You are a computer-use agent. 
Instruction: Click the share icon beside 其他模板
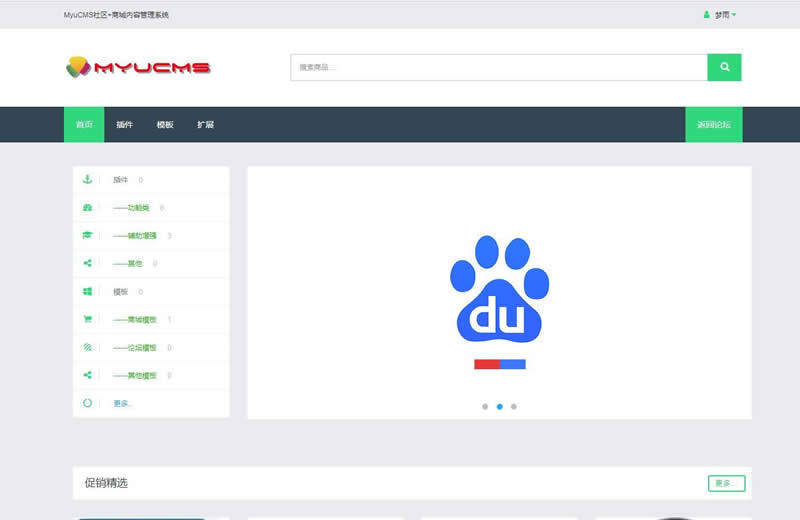(x=87, y=375)
